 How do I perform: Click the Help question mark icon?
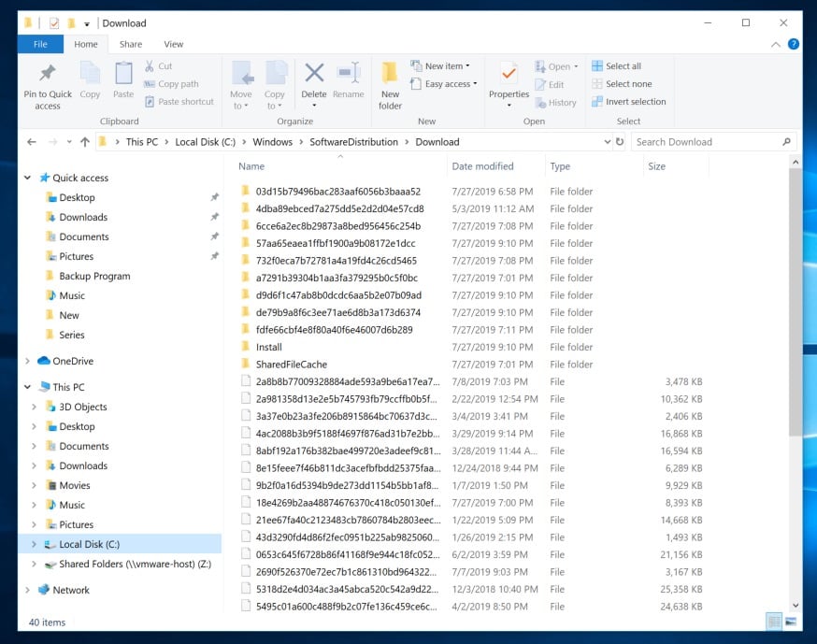tap(794, 44)
